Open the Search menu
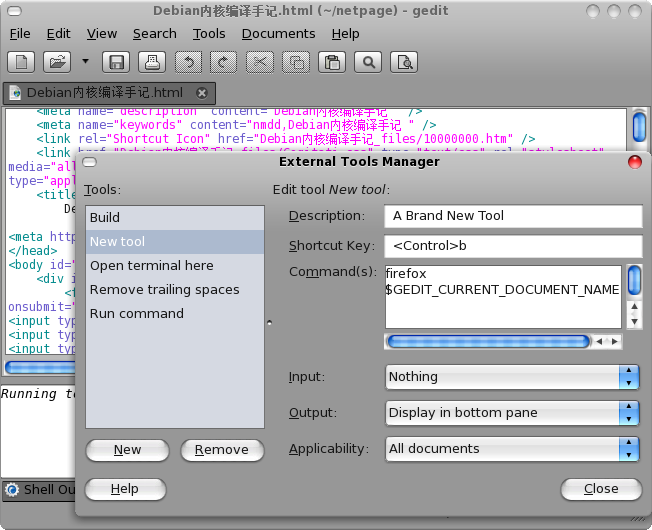Image resolution: width=652 pixels, height=530 pixels. point(155,34)
